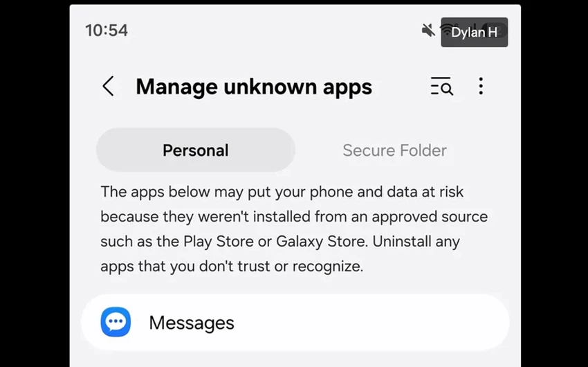The image size is (588, 367).
Task: Select the Personal tab
Action: point(195,150)
